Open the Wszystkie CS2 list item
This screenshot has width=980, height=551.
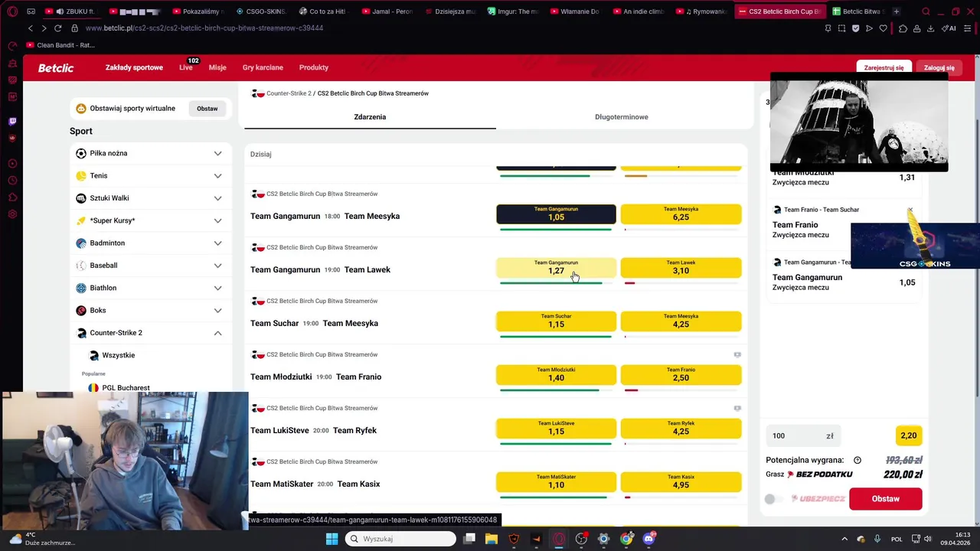[x=119, y=355]
